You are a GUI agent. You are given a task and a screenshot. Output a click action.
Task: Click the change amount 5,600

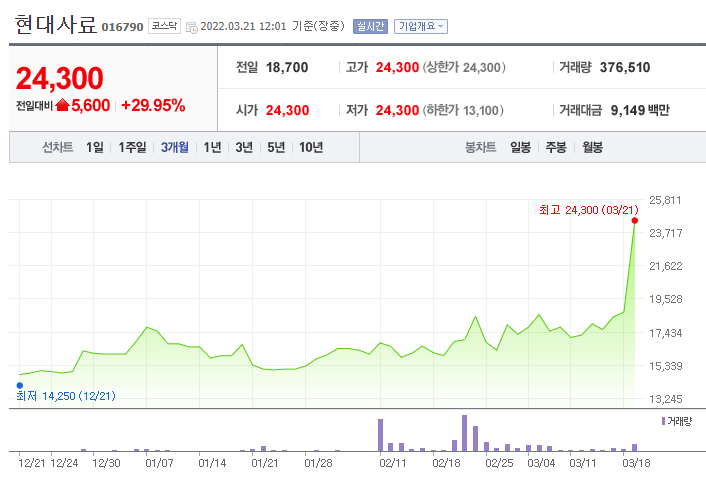(91, 105)
